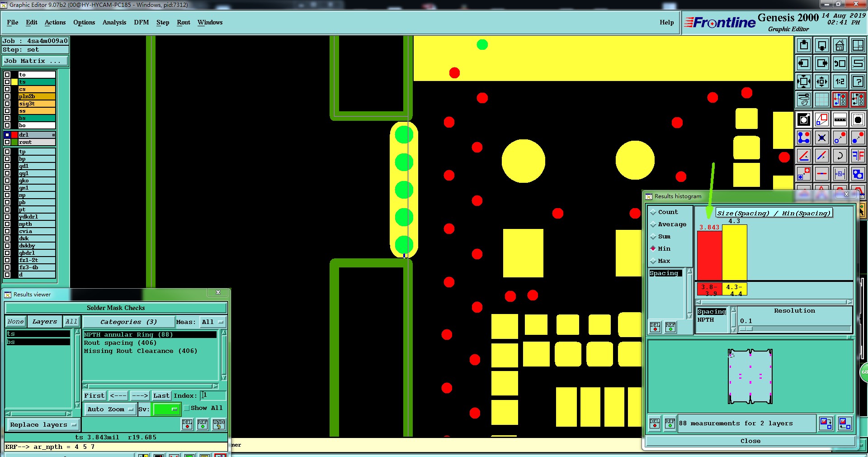Toggle display checkbox for layer ts
The height and width of the screenshot is (457, 868).
(7, 82)
